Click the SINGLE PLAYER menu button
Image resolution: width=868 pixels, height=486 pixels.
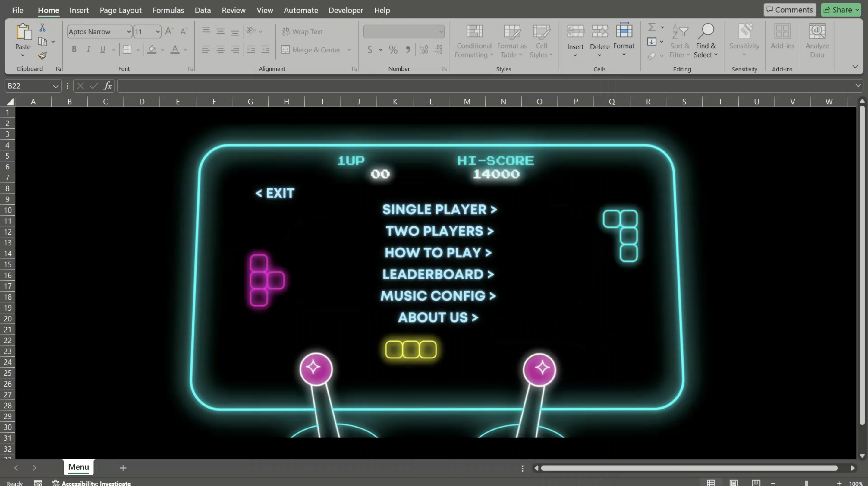[x=439, y=210]
